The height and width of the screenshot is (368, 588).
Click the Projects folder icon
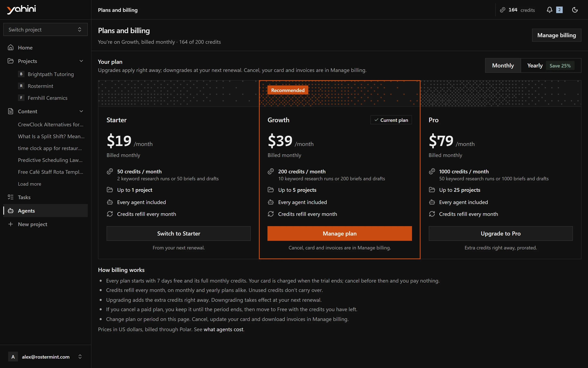click(x=10, y=61)
